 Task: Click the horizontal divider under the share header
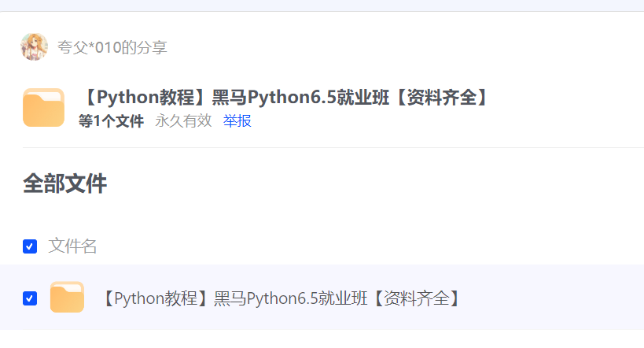[x=333, y=147]
